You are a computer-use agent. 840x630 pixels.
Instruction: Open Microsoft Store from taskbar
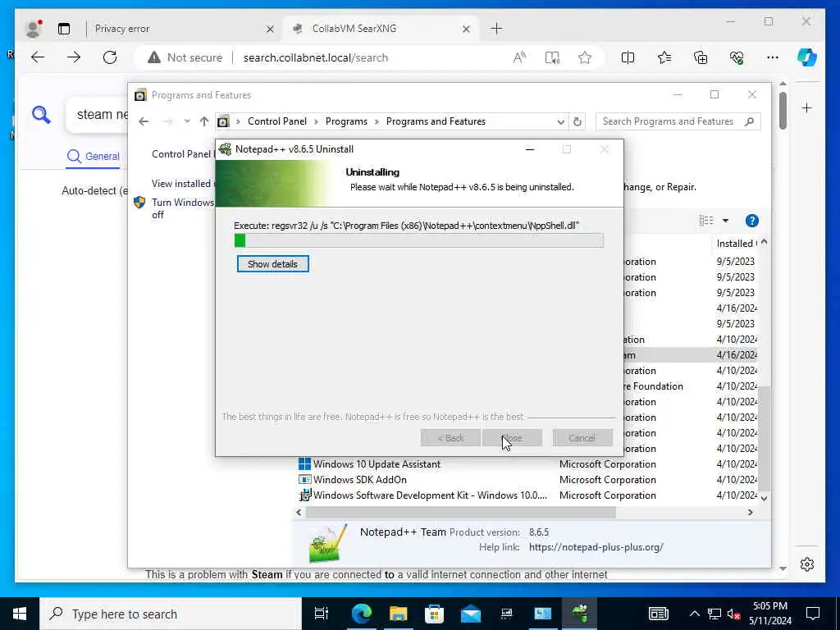(435, 614)
